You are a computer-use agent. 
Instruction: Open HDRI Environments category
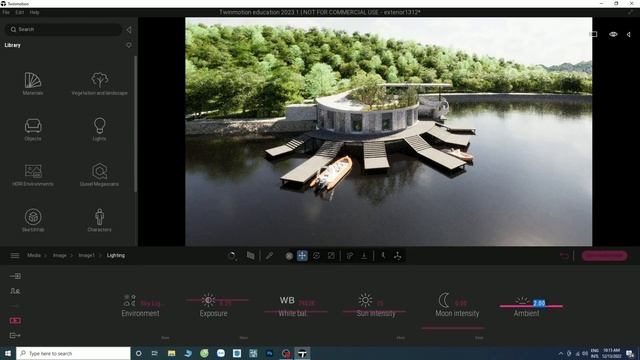point(33,175)
